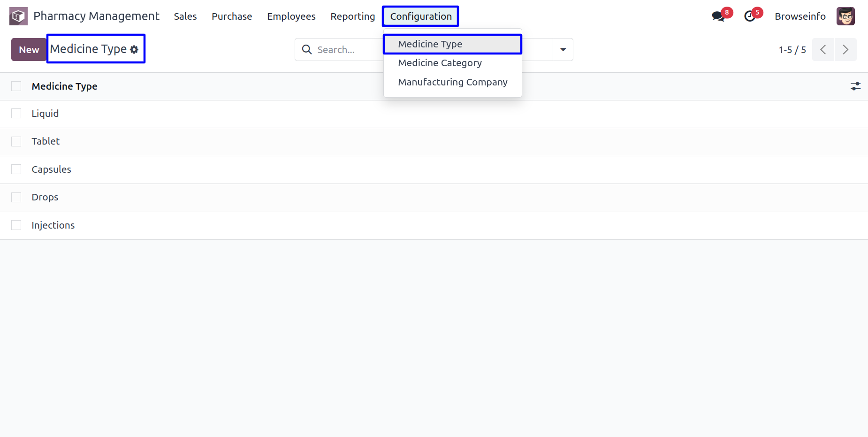Toggle the select-all checkbox in header

16,86
